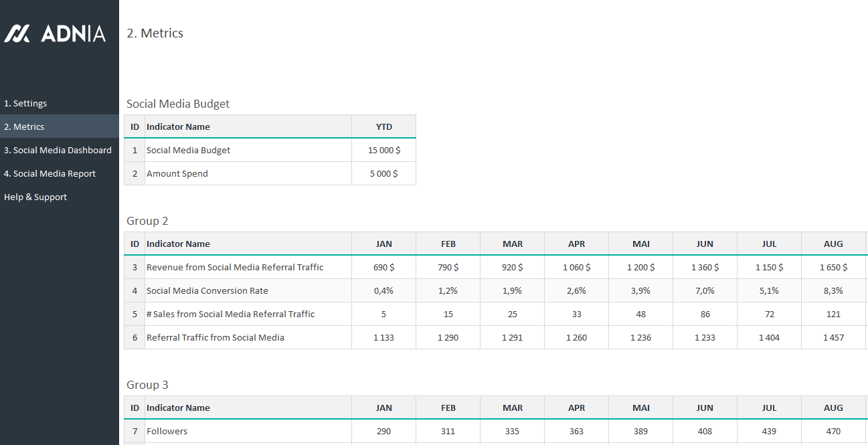Click the YTD column header

click(383, 127)
